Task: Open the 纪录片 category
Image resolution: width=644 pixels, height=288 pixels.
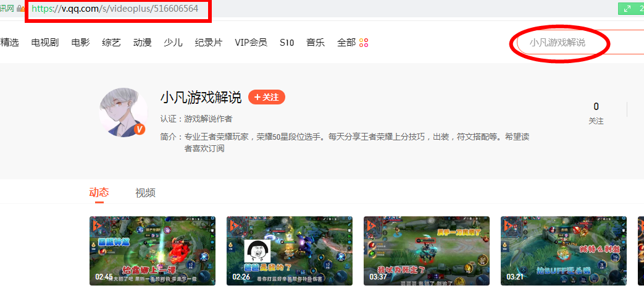Action: pyautogui.click(x=209, y=42)
